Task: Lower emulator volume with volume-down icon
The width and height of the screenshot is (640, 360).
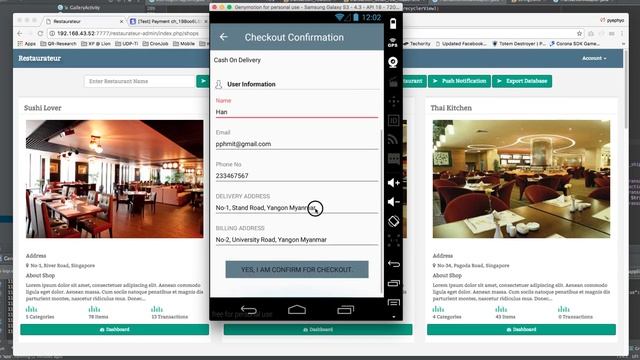Action: (x=393, y=202)
